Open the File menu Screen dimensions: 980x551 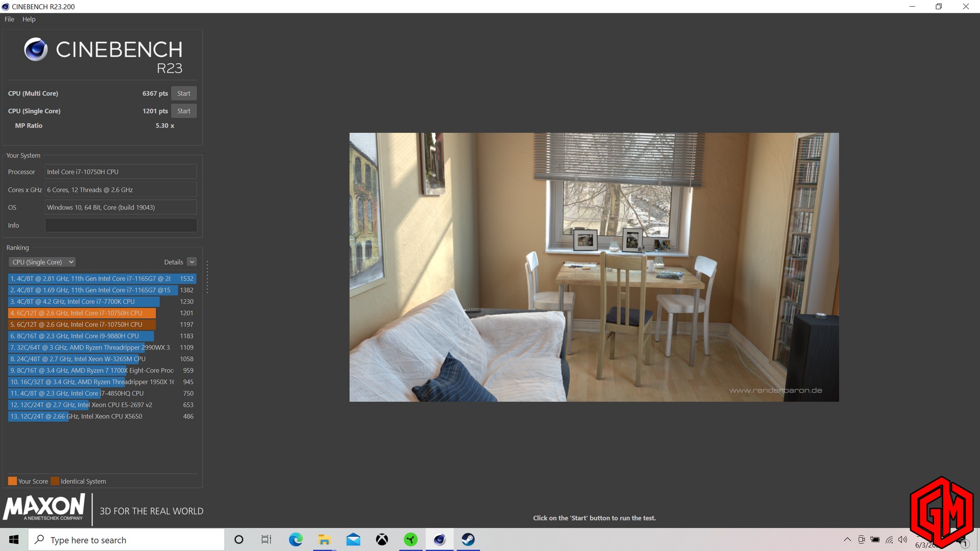coord(9,19)
